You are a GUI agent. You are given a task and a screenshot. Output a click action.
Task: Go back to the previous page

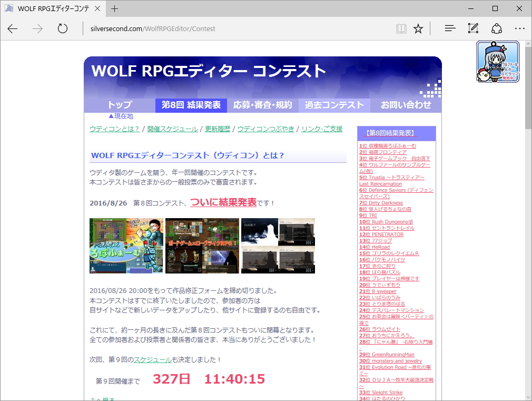coord(12,29)
